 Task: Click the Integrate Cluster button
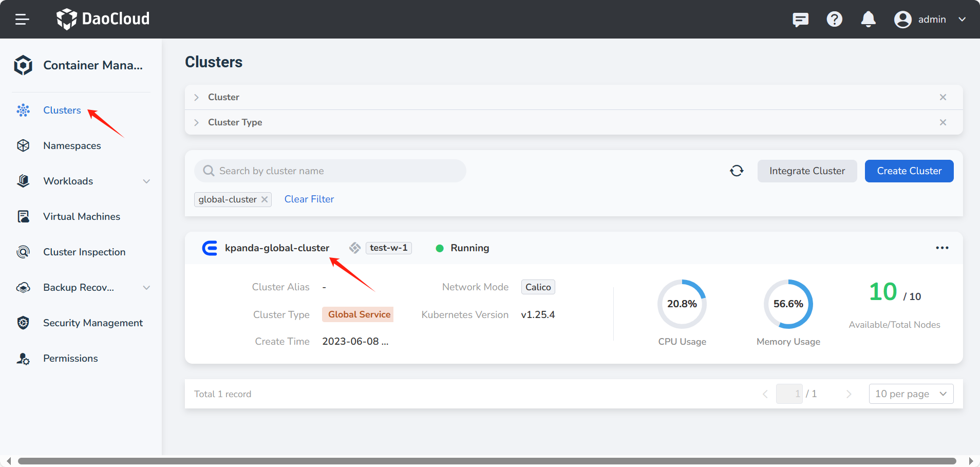tap(806, 171)
